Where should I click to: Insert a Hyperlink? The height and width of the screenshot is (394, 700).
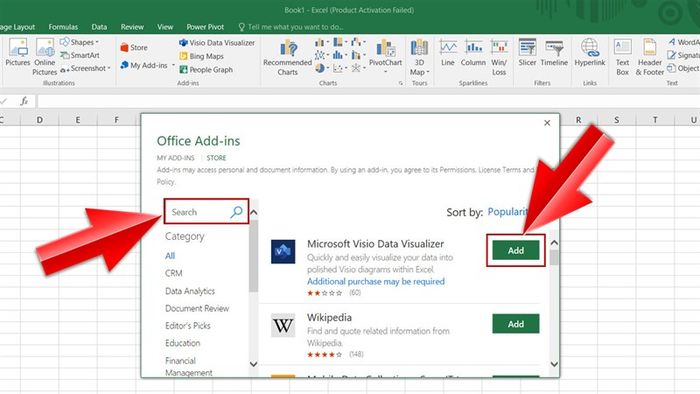(590, 53)
